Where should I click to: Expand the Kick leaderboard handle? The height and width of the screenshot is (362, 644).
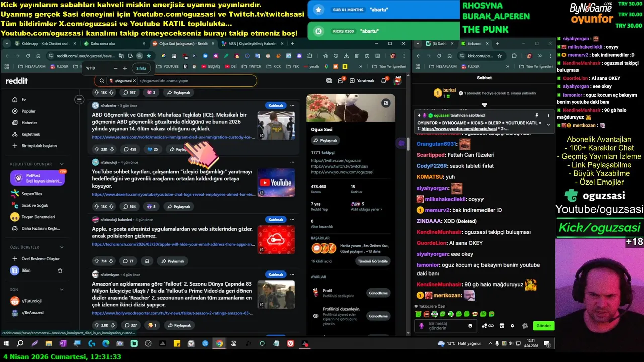pyautogui.click(x=484, y=105)
